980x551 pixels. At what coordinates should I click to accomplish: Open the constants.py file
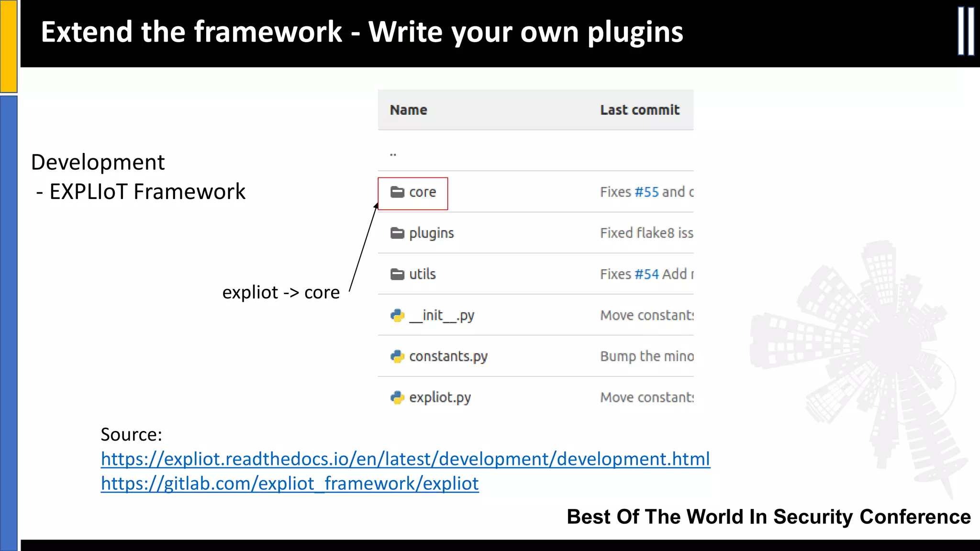tap(448, 357)
